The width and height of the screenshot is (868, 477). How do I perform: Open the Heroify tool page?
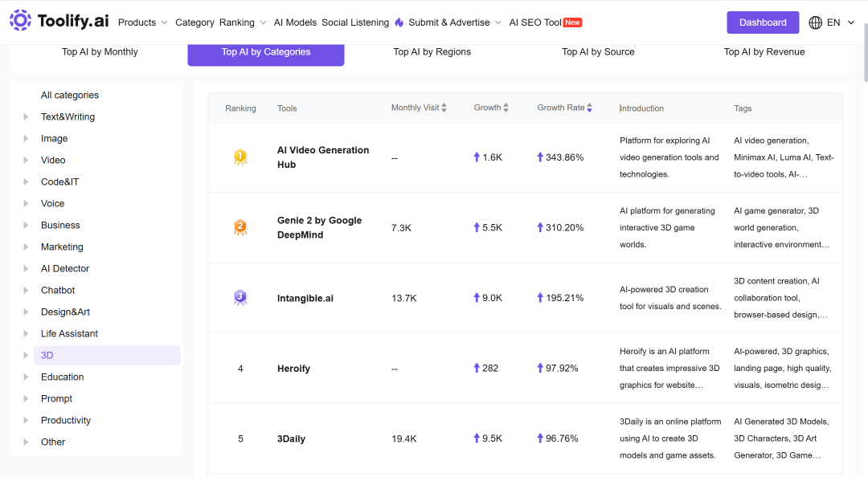tap(293, 369)
